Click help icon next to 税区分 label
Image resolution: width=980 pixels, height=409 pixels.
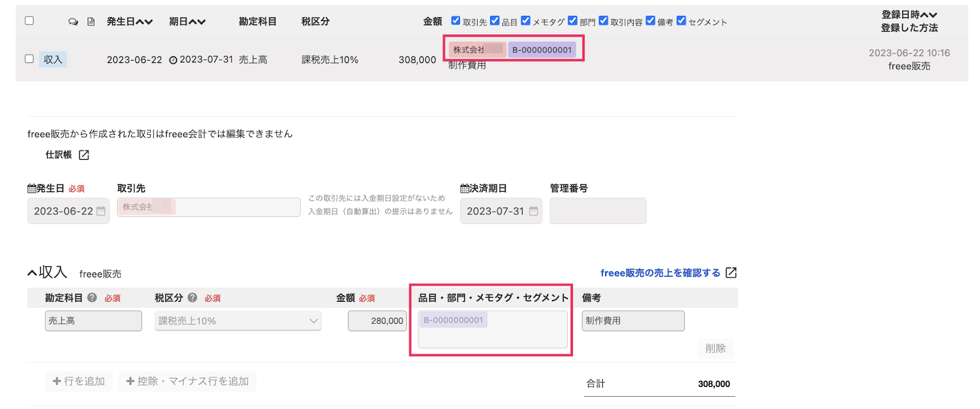pyautogui.click(x=192, y=298)
